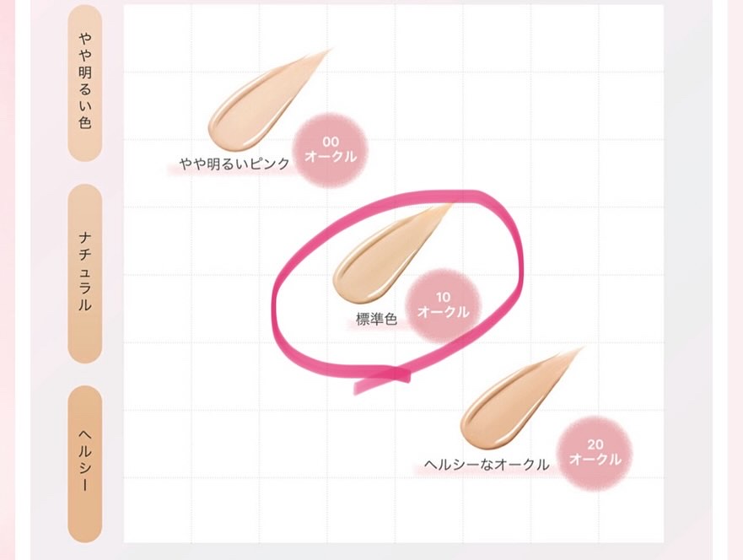Click the number 00 in the badge
Screen dimensions: 743x560
[331, 141]
